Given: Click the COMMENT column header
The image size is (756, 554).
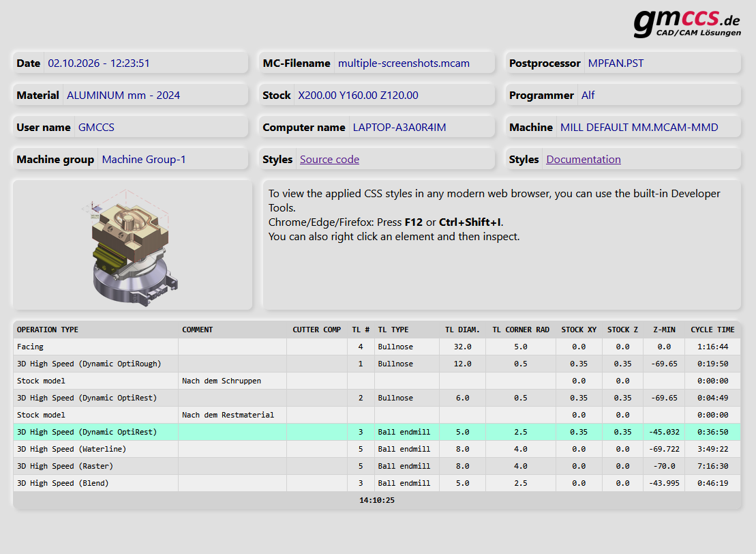Looking at the screenshot, I should [197, 330].
